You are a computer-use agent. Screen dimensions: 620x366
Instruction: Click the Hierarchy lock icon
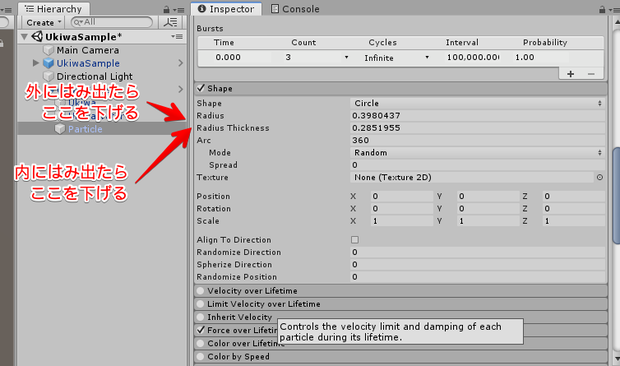tap(166, 9)
